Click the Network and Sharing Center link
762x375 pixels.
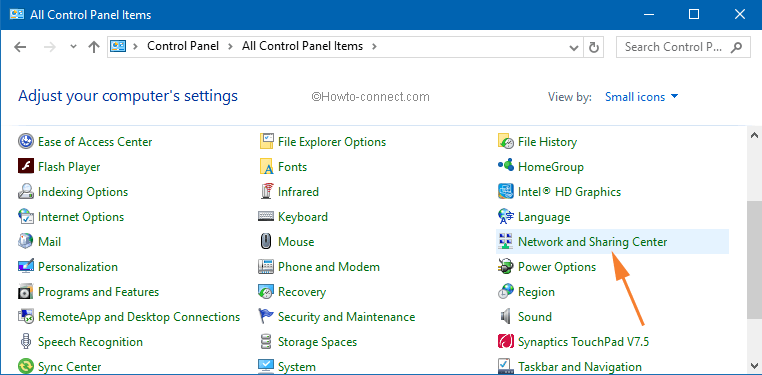pos(592,241)
